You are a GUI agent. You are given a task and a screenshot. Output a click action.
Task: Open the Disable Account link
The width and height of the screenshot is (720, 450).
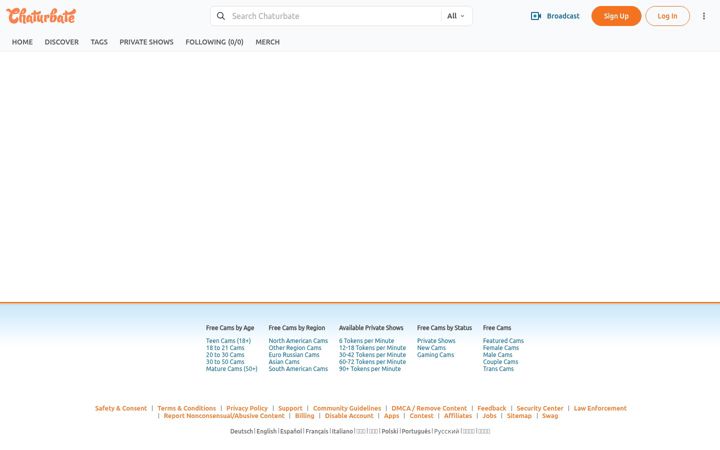[x=349, y=416]
